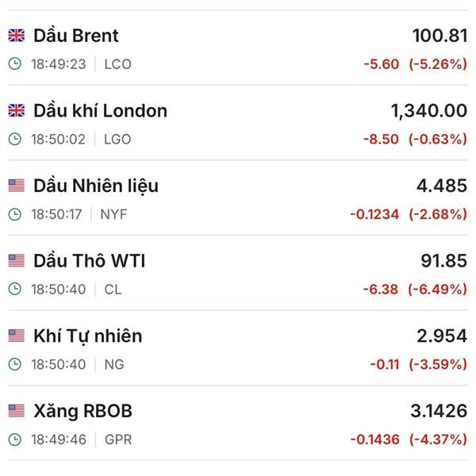The width and height of the screenshot is (476, 476).
Task: Tap the UK flag beside Dầu Brent
Action: [17, 36]
